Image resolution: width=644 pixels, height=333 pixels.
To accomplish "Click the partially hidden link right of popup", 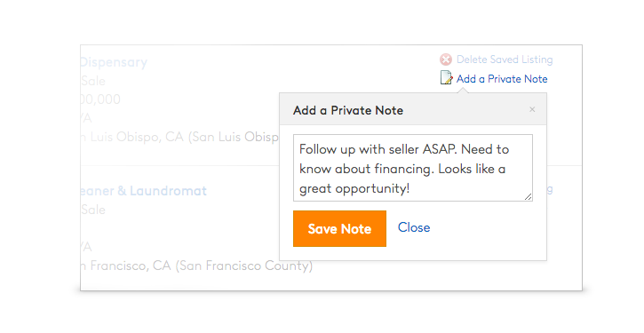I will (x=550, y=189).
